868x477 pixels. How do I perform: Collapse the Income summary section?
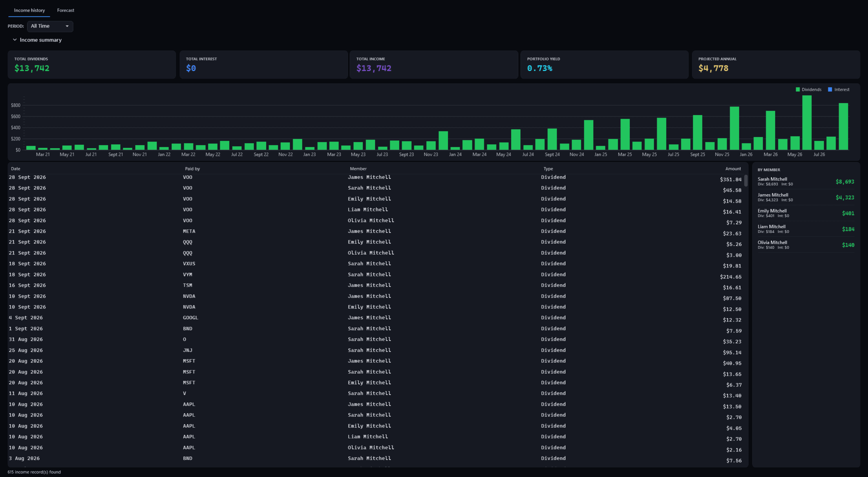[x=37, y=40]
